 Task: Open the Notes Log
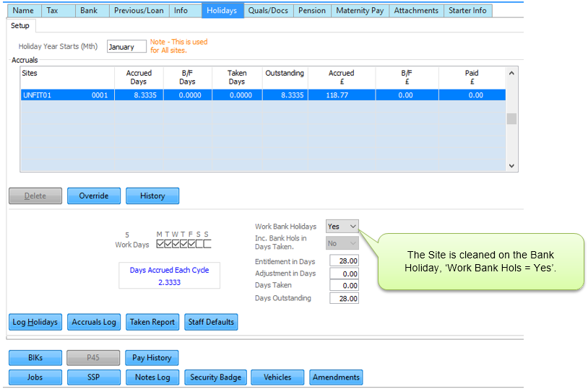(152, 377)
